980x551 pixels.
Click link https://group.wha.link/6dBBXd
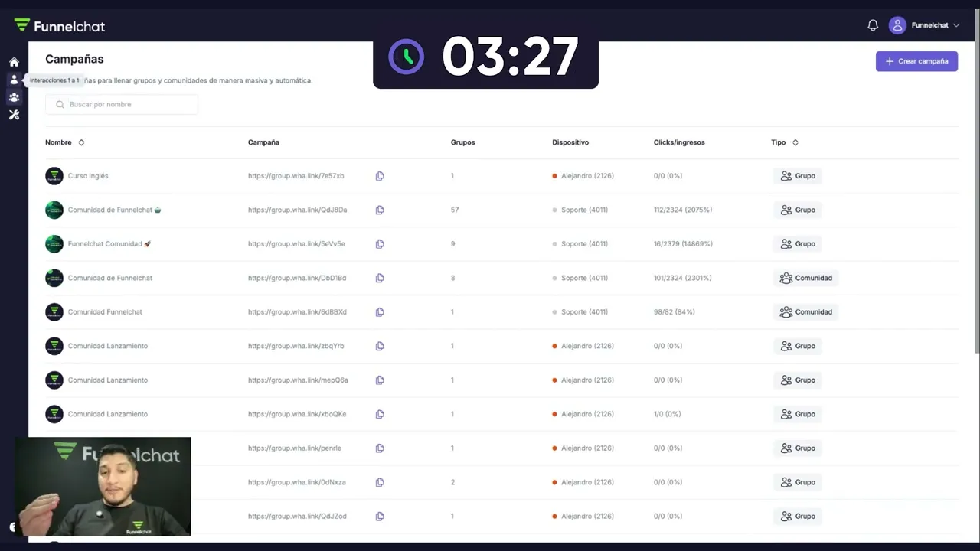click(x=297, y=312)
